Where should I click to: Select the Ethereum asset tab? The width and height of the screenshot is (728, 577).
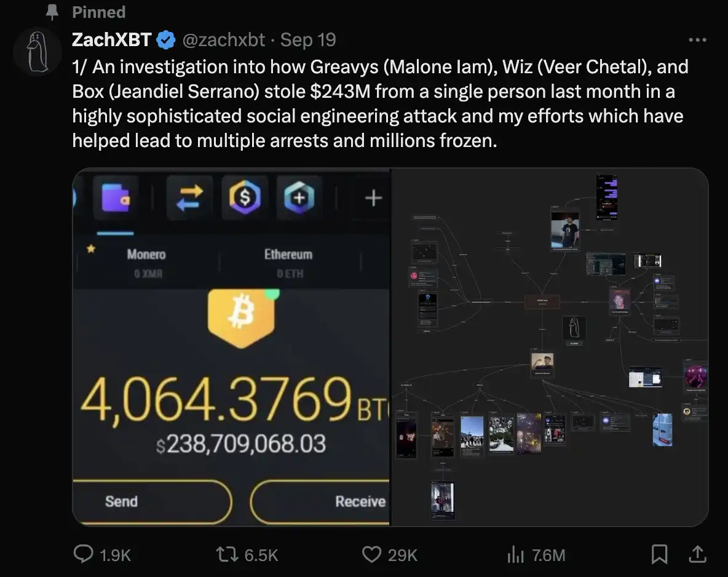288,261
